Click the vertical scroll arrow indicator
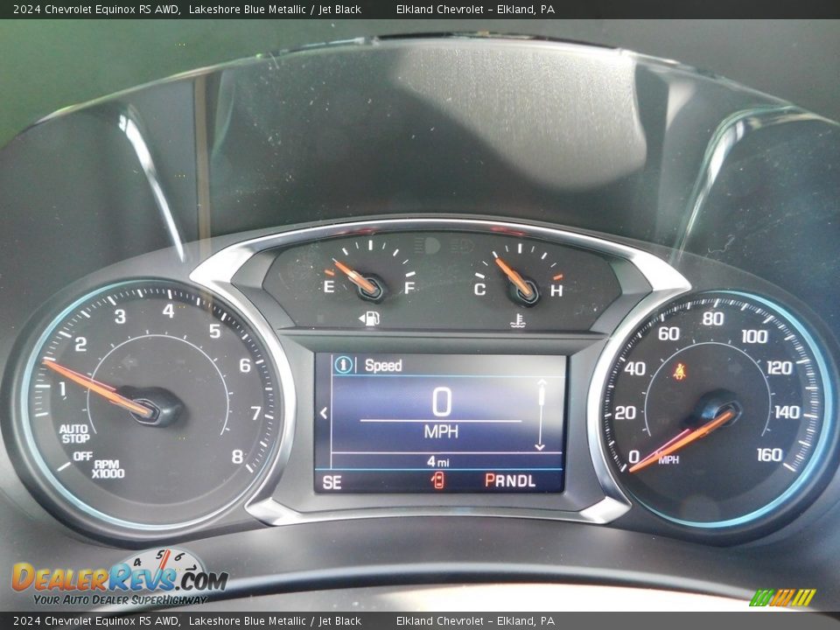Viewport: 840px width, 630px height. point(541,415)
